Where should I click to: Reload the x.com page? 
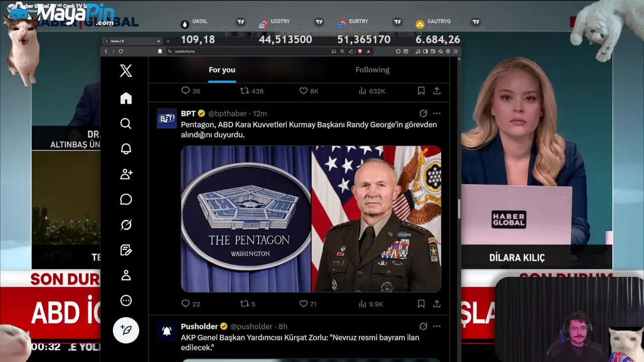coord(121,51)
